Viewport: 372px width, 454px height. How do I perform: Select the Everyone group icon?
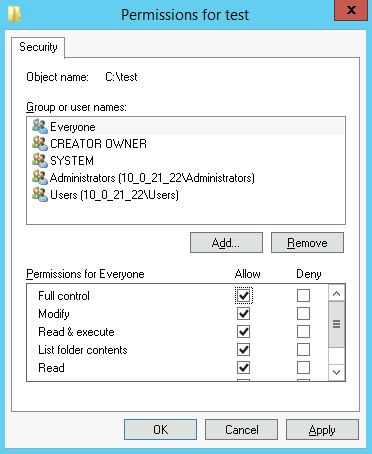(40, 127)
